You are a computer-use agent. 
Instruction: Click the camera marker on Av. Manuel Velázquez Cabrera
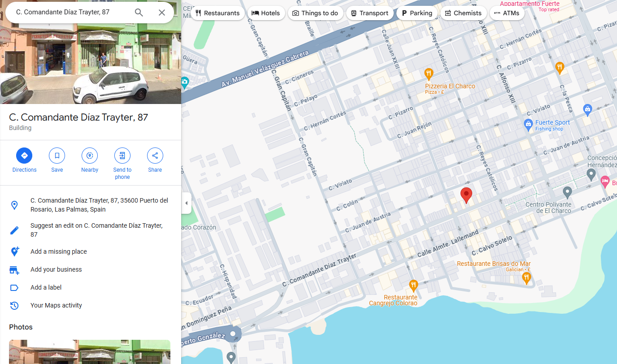coord(184,82)
